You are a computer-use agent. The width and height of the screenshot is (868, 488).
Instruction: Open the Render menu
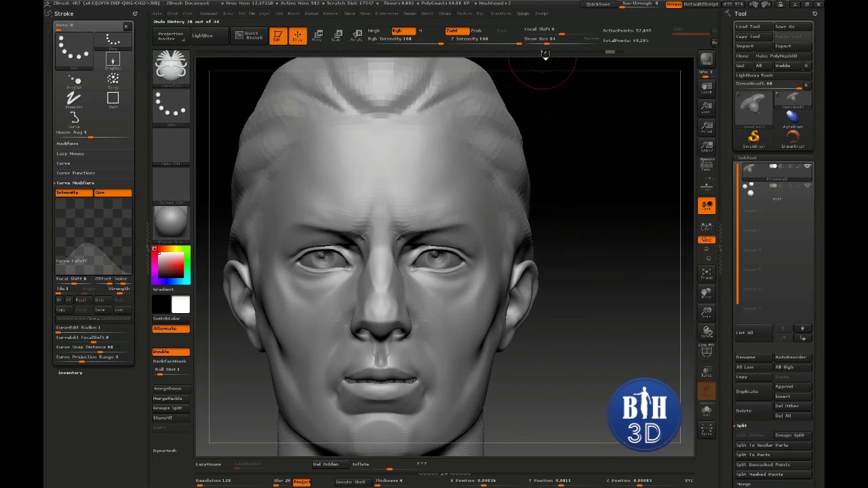click(410, 14)
